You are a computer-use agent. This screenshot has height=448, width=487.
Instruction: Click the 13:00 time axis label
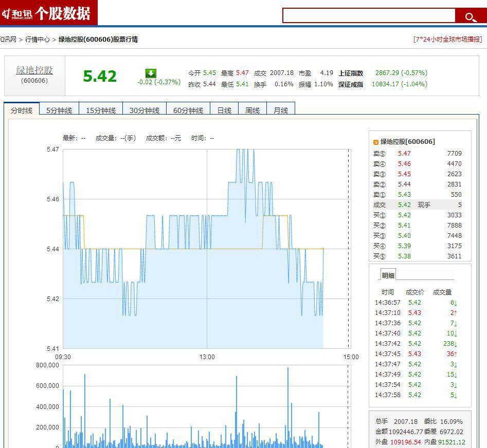pos(207,357)
